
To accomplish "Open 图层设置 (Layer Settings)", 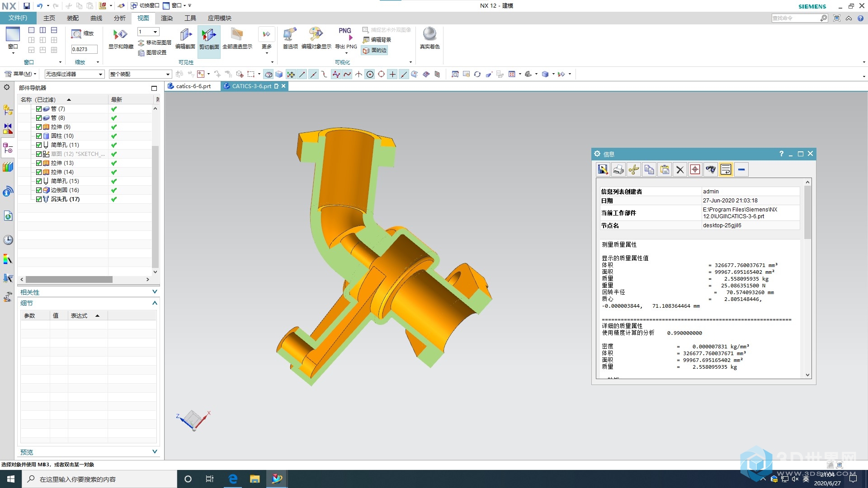I will pyautogui.click(x=152, y=52).
